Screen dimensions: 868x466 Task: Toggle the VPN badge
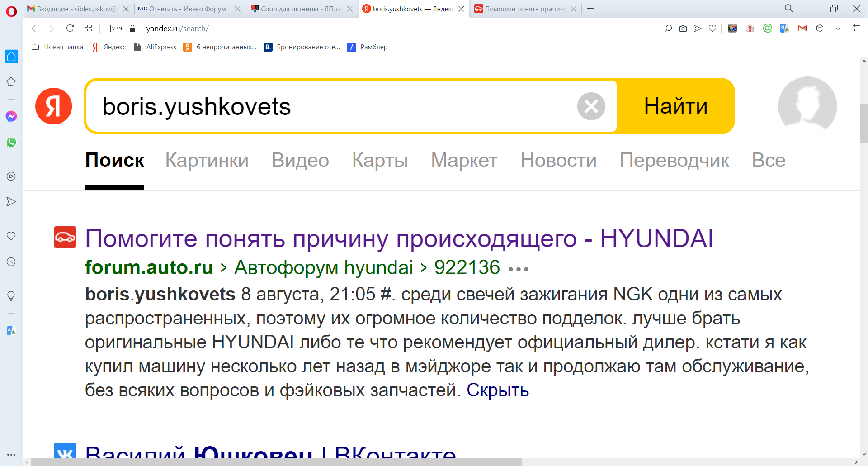click(117, 29)
